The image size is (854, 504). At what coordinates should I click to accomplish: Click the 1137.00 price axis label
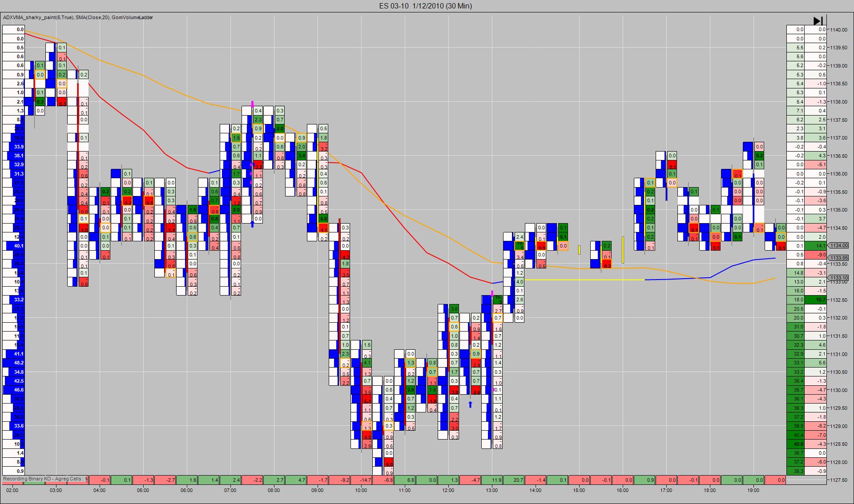pyautogui.click(x=838, y=138)
